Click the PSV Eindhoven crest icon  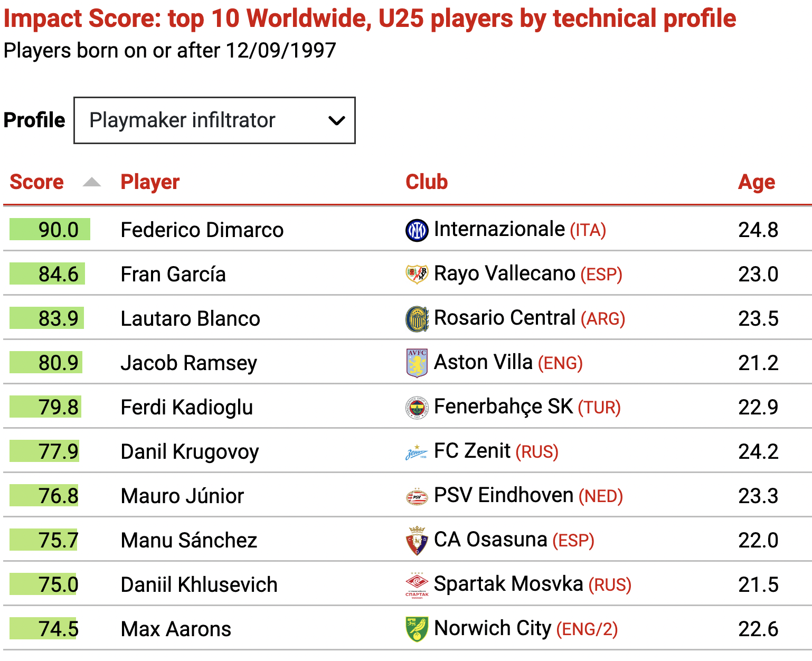[417, 496]
